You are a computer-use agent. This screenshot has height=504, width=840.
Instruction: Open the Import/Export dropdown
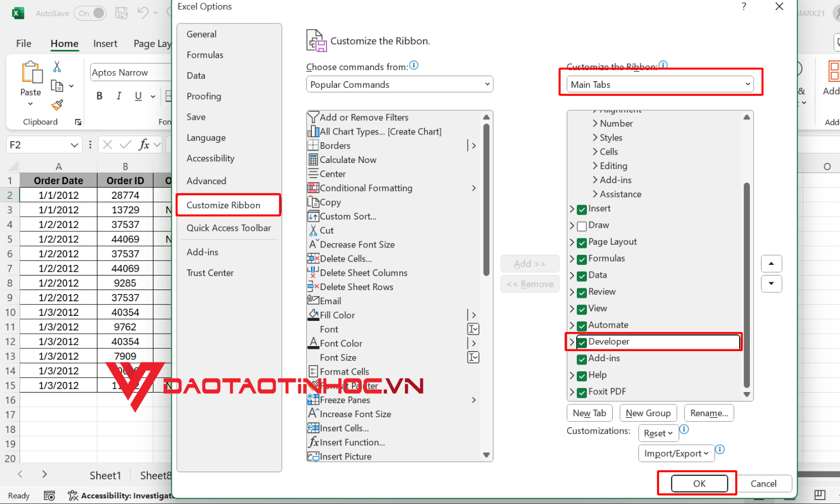(676, 453)
